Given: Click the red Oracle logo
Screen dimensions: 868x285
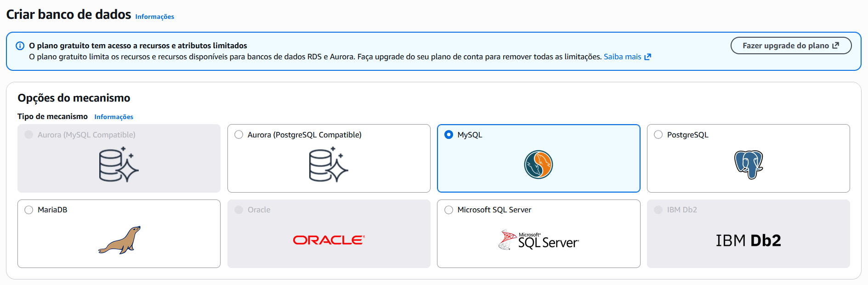Looking at the screenshot, I should point(329,240).
